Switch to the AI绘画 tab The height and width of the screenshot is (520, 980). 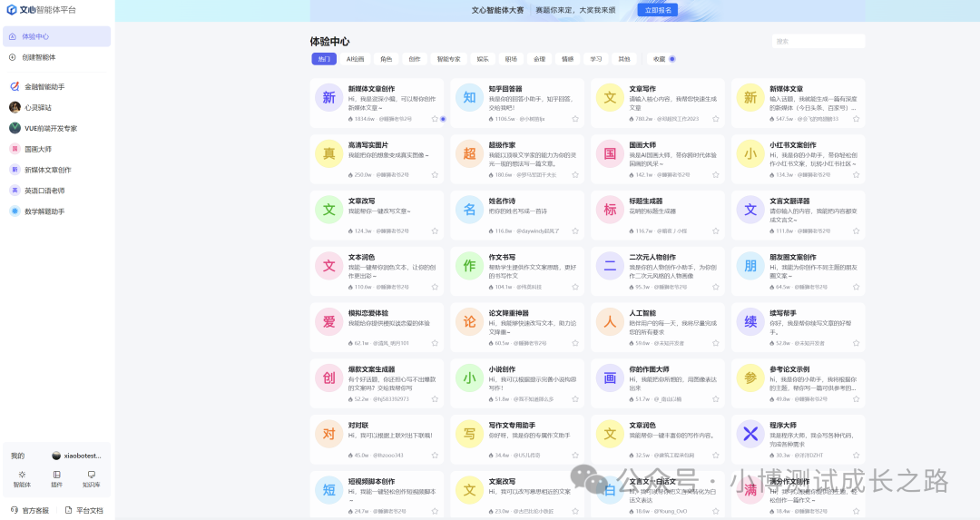point(355,59)
